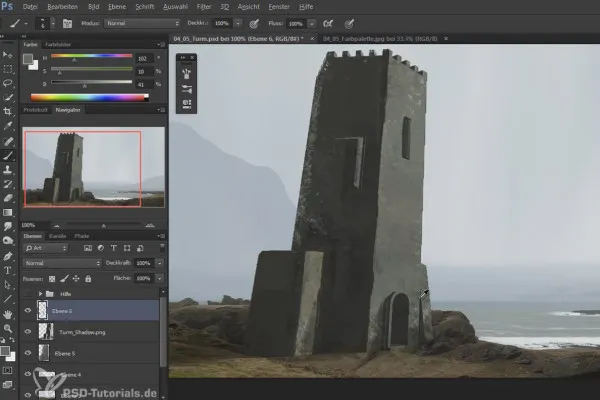Pick the Eyedropper tool

pyautogui.click(x=8, y=127)
